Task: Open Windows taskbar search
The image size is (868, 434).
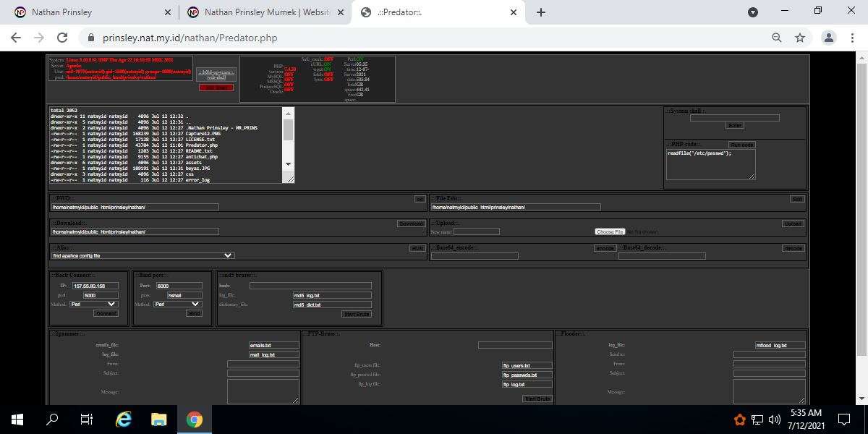Action: (x=52, y=419)
